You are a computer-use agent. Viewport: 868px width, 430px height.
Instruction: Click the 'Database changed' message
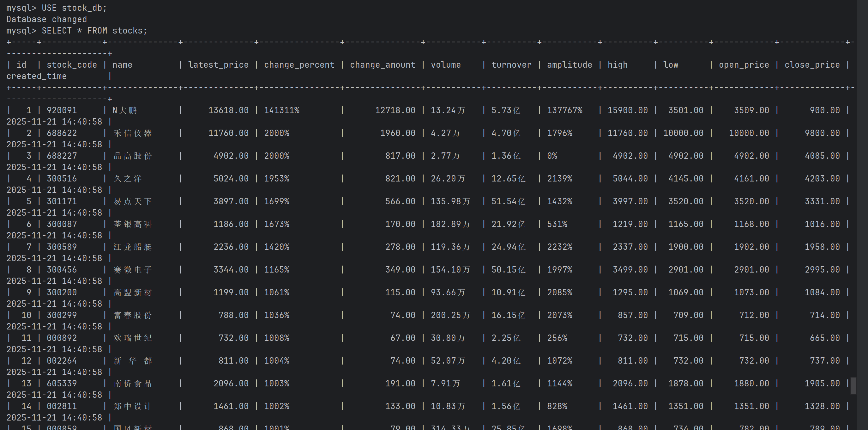[x=46, y=19]
